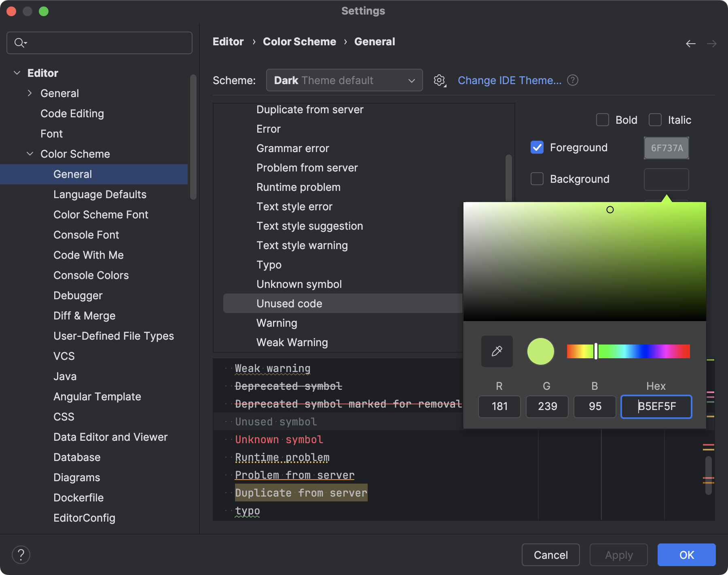Navigate forward using the right arrow
Viewport: 728px width, 575px height.
[712, 44]
